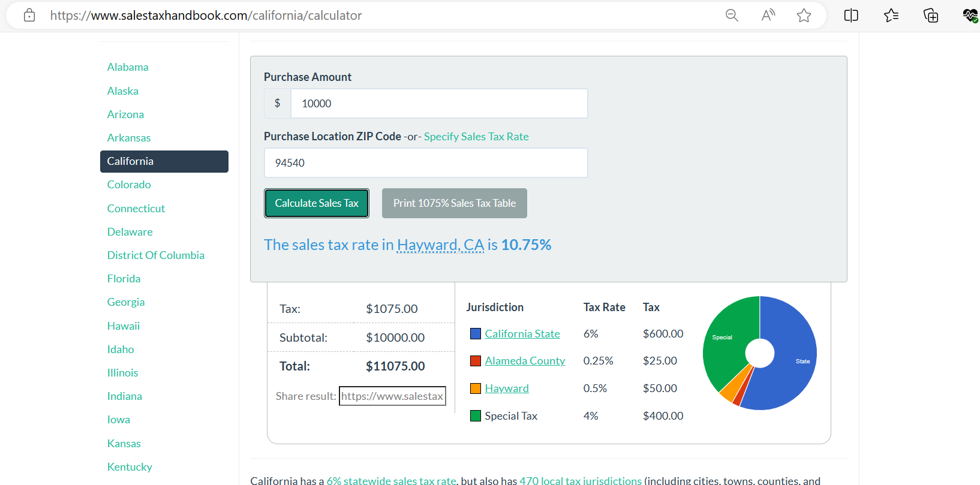Click the blue California State color swatch
Screen dimensions: 980x485
click(476, 333)
